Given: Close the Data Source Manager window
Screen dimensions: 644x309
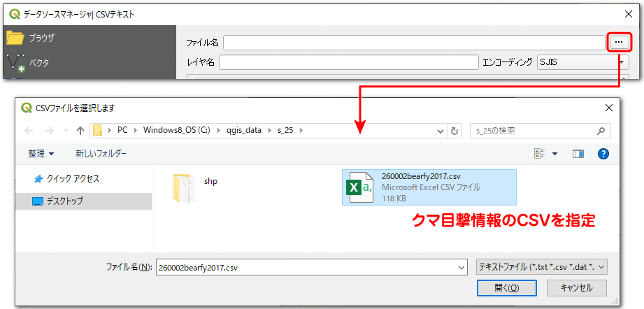Looking at the screenshot, I should [628, 15].
